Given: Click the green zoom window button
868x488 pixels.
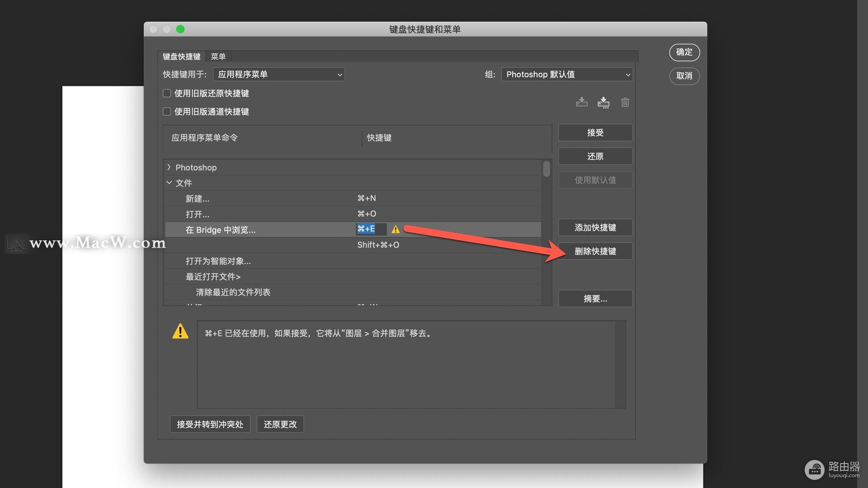Looking at the screenshot, I should 180,29.
